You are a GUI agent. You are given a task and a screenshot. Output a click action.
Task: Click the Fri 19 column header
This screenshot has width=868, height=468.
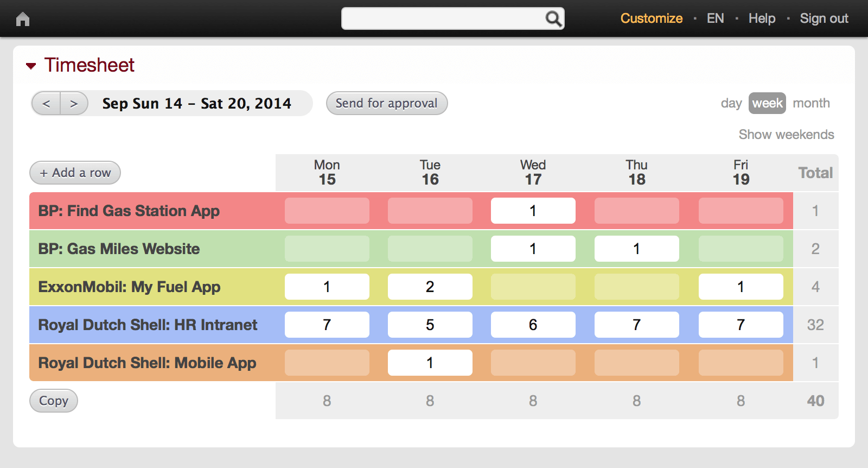(x=741, y=172)
